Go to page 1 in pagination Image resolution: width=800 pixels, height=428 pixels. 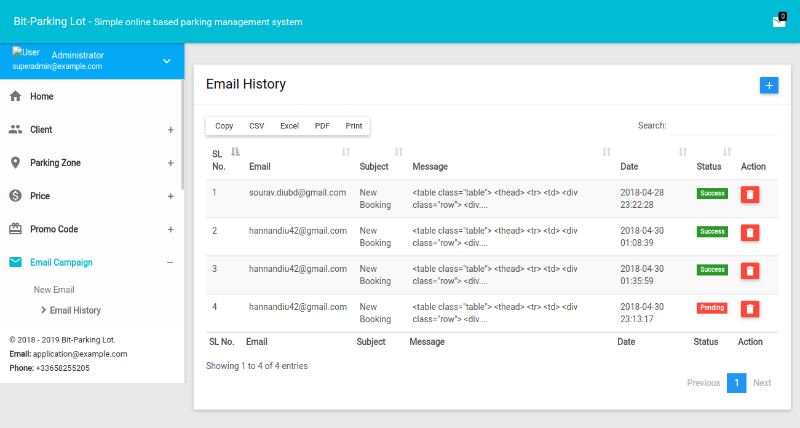point(736,383)
